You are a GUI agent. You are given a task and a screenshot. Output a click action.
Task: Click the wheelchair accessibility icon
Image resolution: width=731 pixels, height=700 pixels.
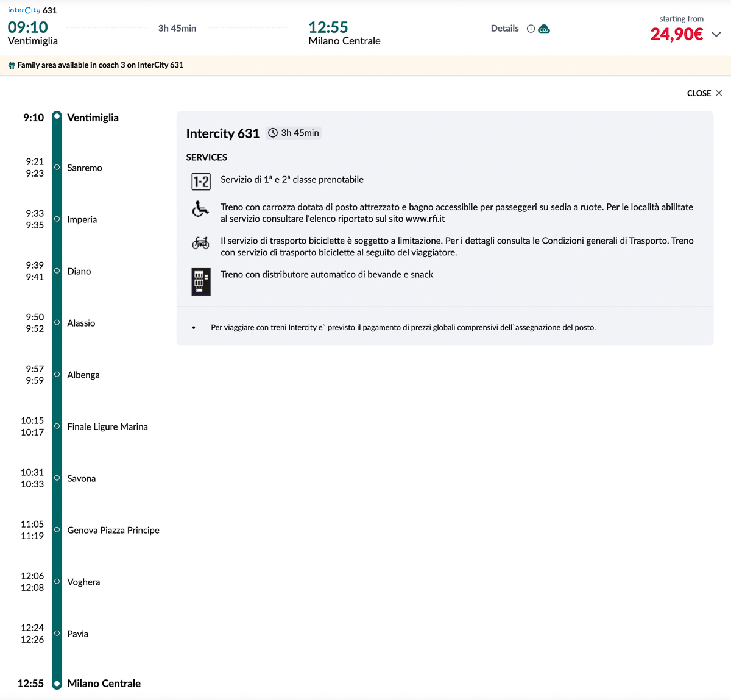point(200,209)
